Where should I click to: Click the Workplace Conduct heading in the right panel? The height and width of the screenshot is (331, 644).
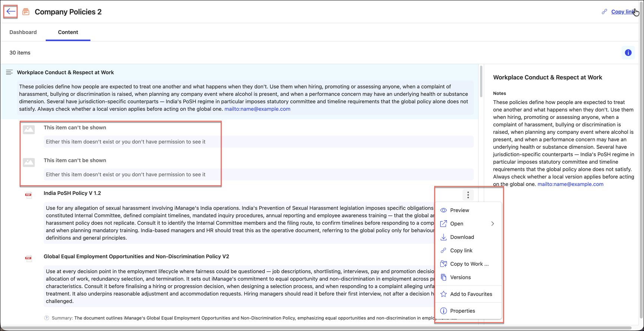coord(548,78)
